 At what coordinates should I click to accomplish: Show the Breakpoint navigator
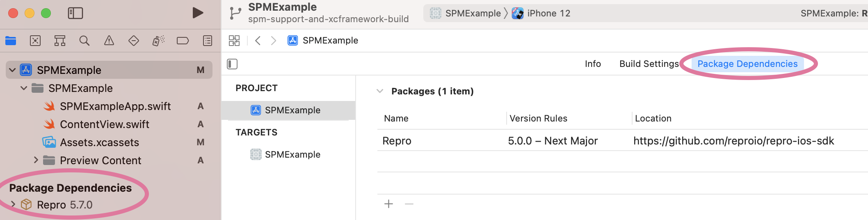183,41
